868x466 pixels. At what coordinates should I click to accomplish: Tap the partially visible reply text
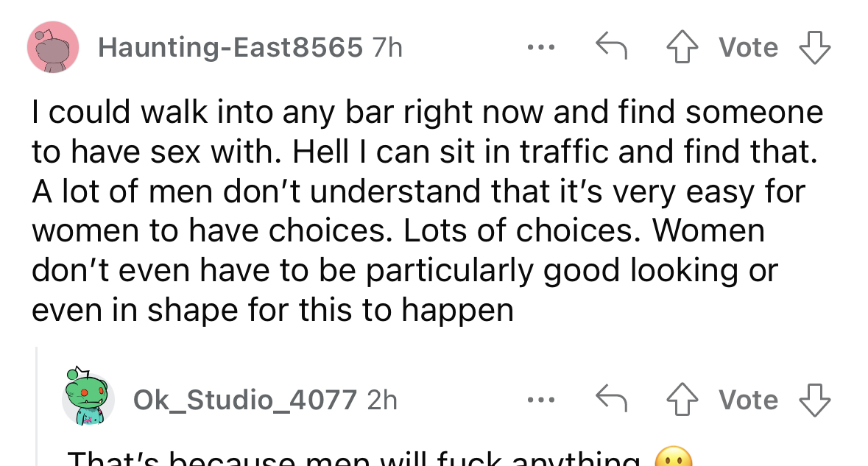point(354,457)
